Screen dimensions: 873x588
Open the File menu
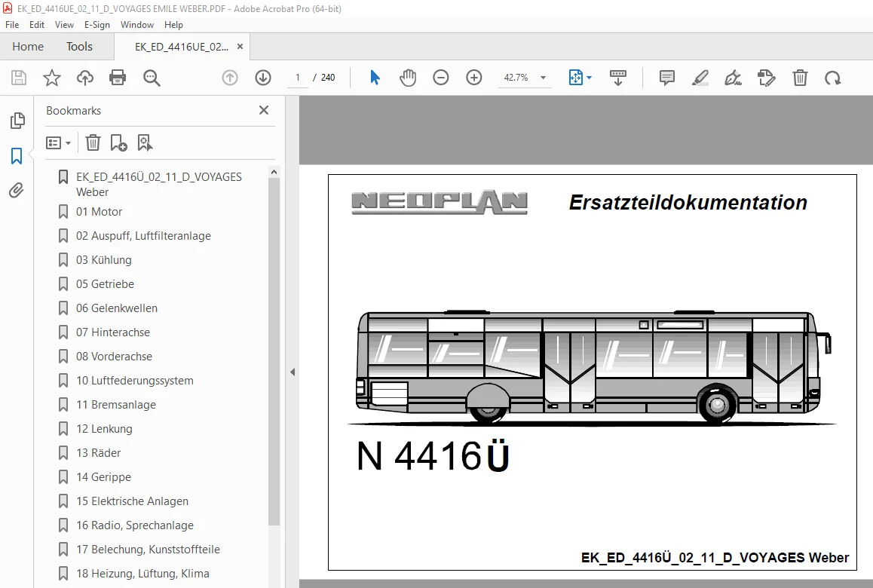pos(12,24)
